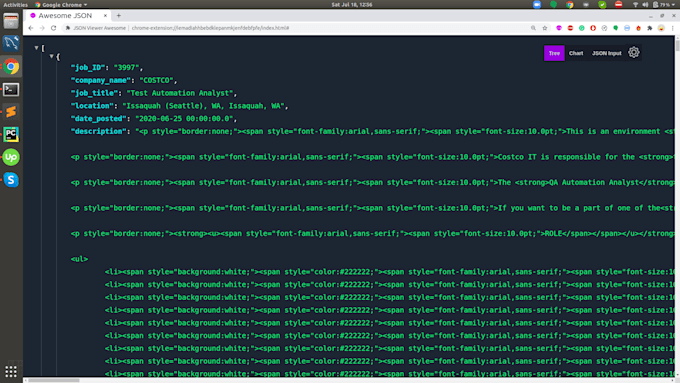Viewport: 680px width, 383px height.
Task: Reload the current page
Action: coord(53,28)
